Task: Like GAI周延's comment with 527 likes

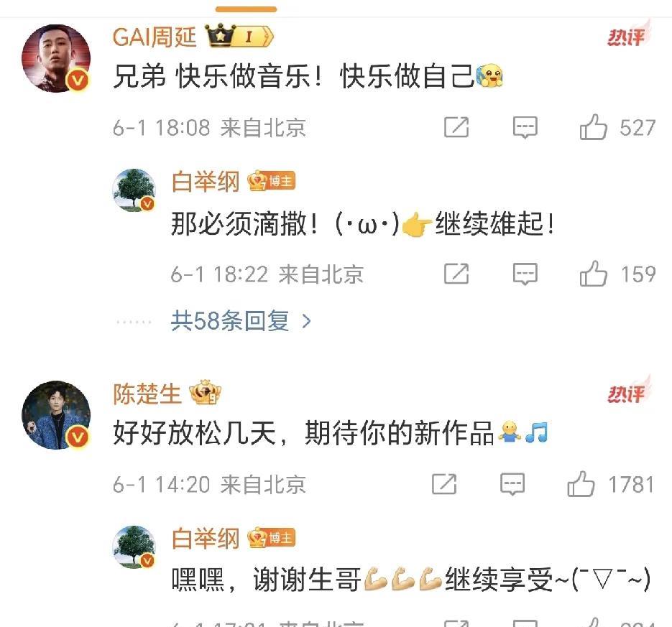Action: click(x=594, y=127)
